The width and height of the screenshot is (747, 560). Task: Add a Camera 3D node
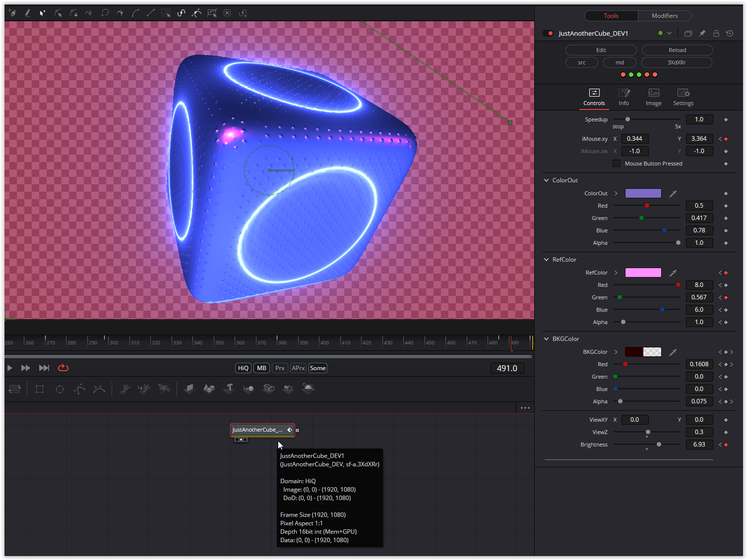click(268, 389)
